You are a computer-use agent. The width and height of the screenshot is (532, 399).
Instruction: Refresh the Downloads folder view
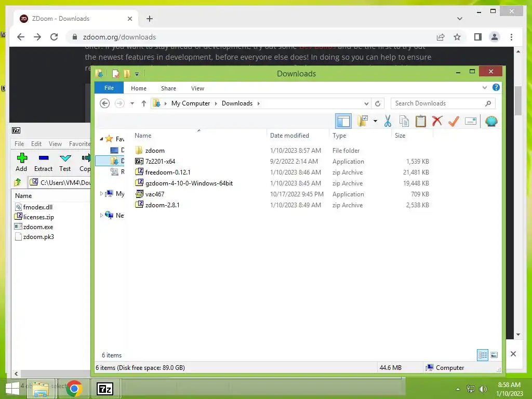pos(378,103)
